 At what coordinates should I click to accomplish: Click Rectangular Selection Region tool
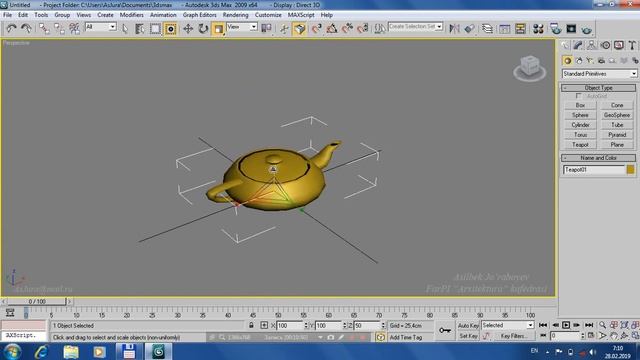tap(155, 29)
